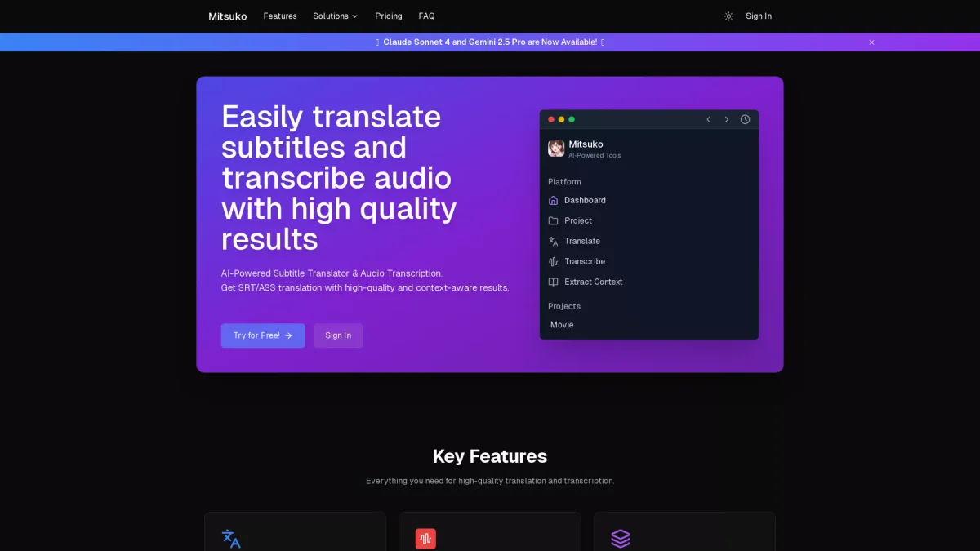Image resolution: width=980 pixels, height=551 pixels.
Task: Click the Mitsuko logo in header
Action: pos(227,16)
